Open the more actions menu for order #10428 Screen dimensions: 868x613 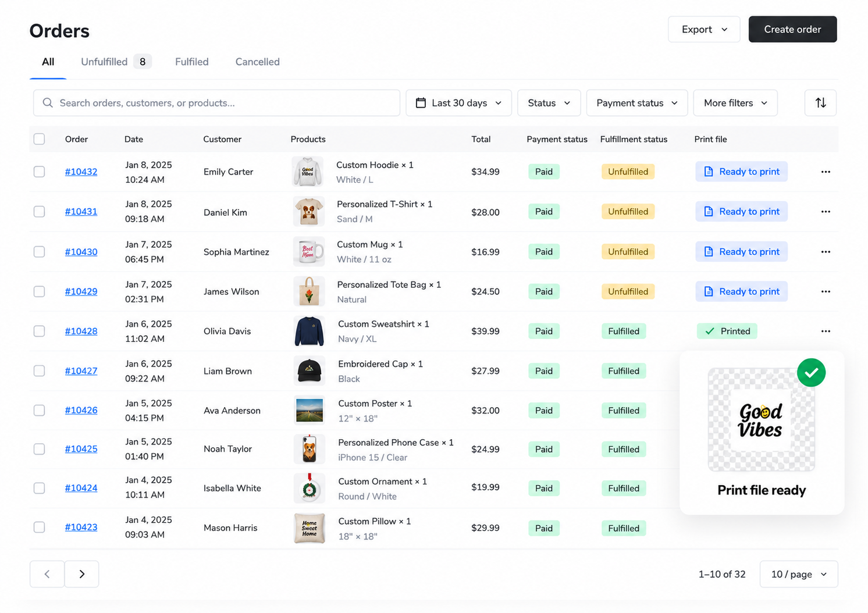(826, 331)
